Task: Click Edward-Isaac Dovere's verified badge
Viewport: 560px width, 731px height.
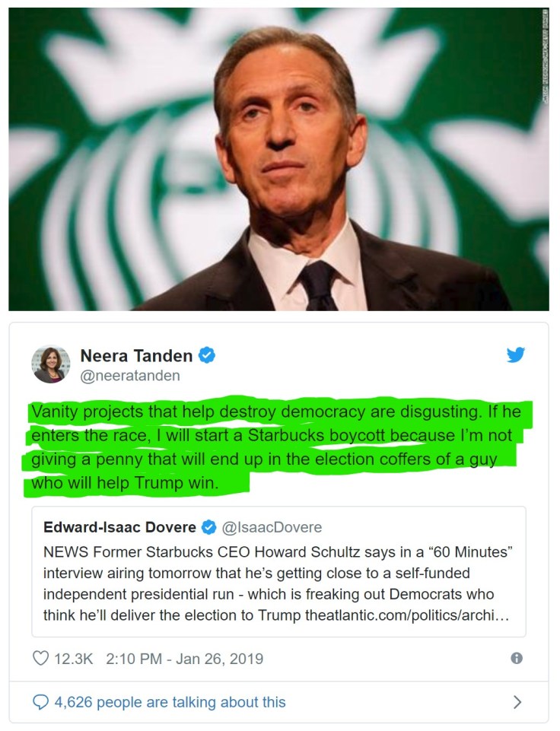Action: click(x=208, y=527)
